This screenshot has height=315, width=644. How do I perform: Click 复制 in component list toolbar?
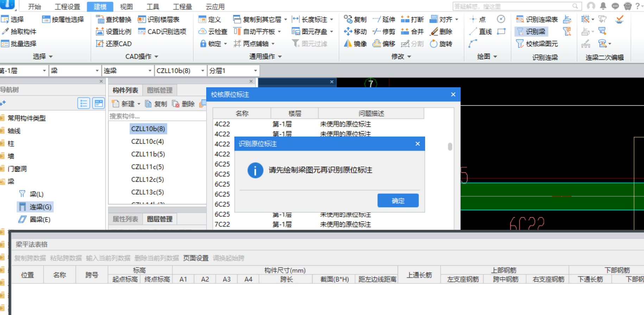pos(156,104)
